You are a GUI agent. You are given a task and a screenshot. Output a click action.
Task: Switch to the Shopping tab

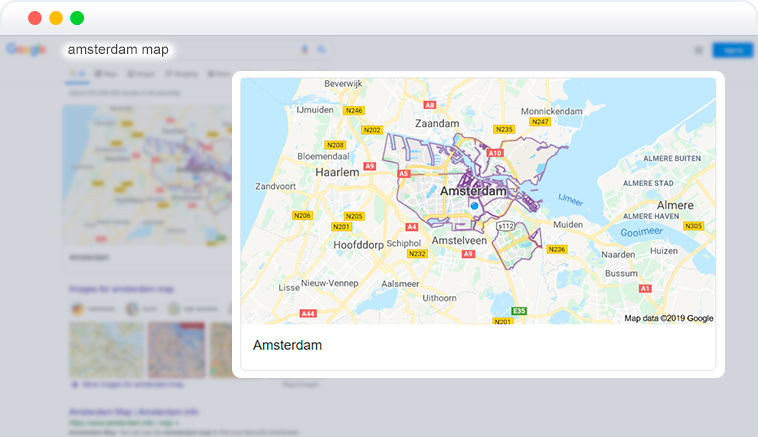point(182,74)
